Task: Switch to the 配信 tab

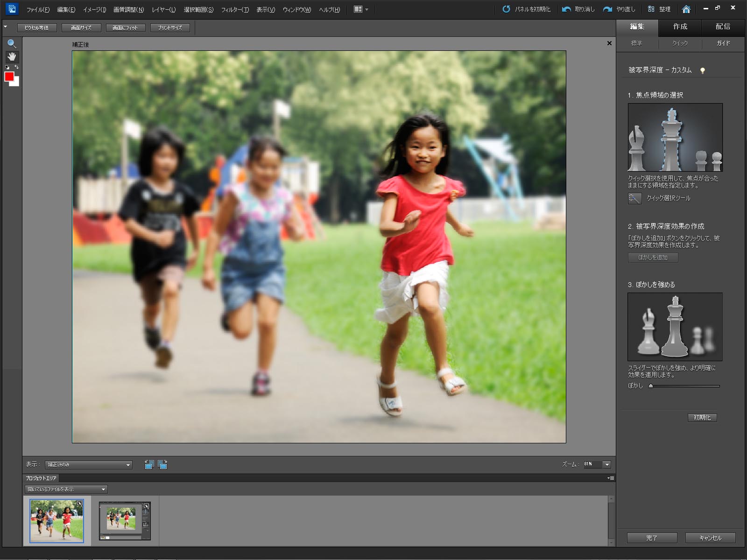Action: click(x=723, y=27)
